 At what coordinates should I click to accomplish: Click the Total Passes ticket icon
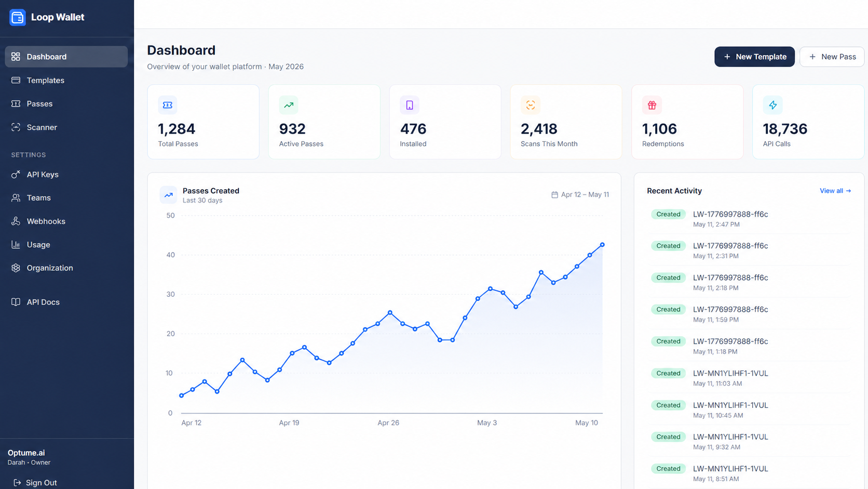point(168,105)
